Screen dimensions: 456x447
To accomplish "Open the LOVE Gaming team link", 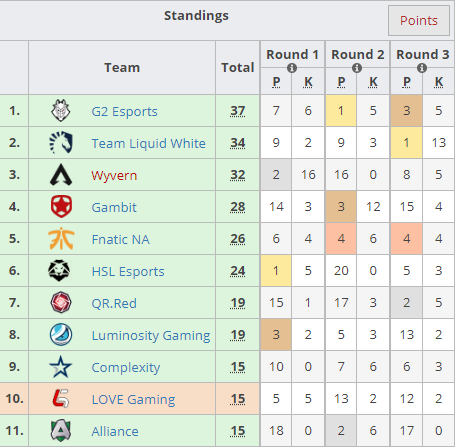I will pos(133,399).
